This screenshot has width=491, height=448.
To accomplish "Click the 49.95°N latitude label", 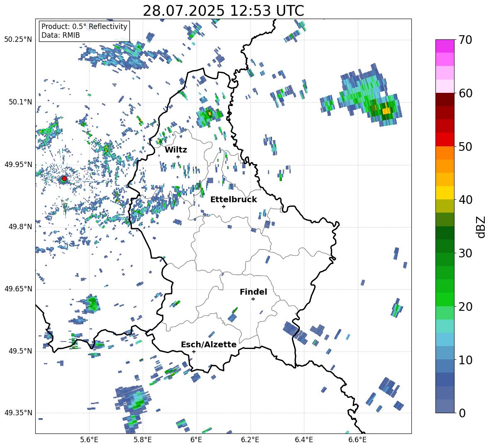I will click(19, 164).
